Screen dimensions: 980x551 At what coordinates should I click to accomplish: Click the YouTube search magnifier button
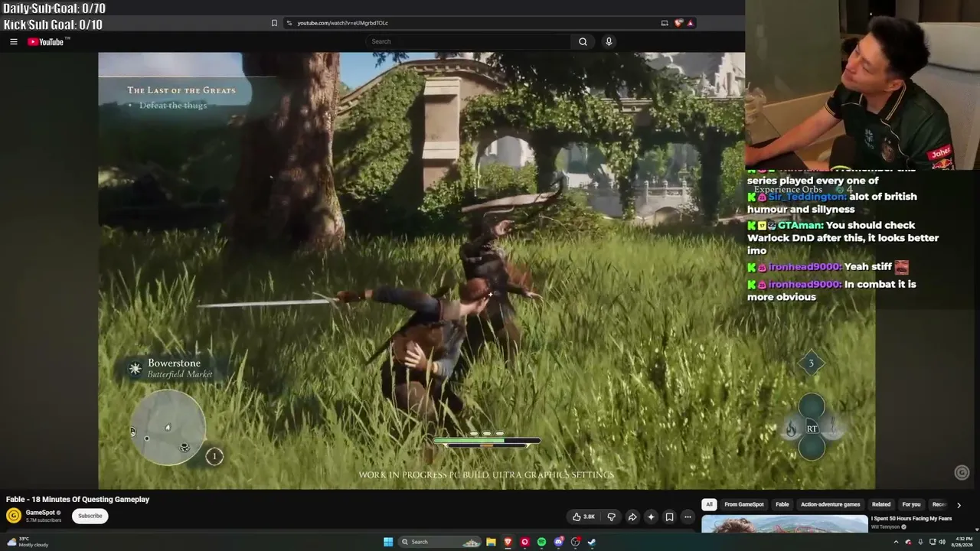pos(583,42)
